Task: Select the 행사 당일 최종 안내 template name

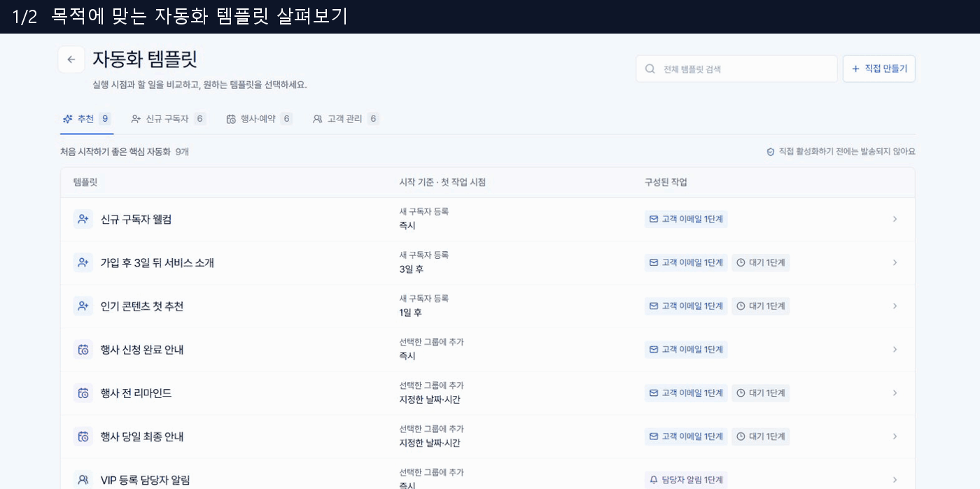Action: point(142,436)
